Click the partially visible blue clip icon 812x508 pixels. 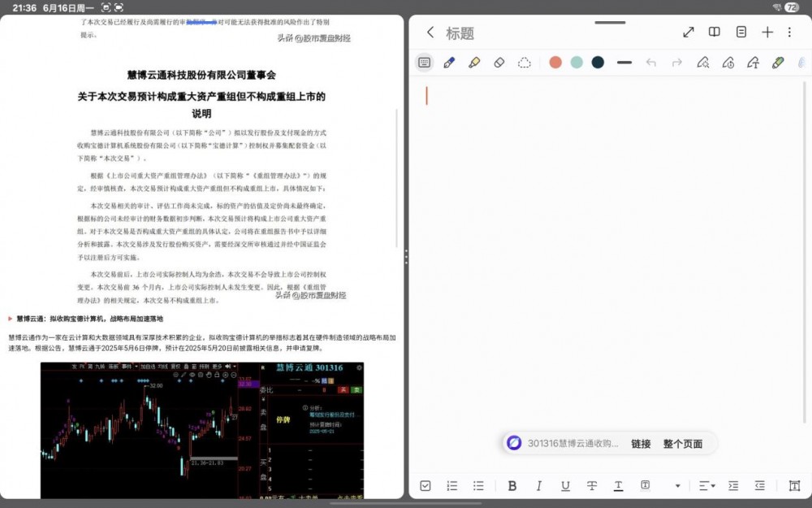[801, 63]
